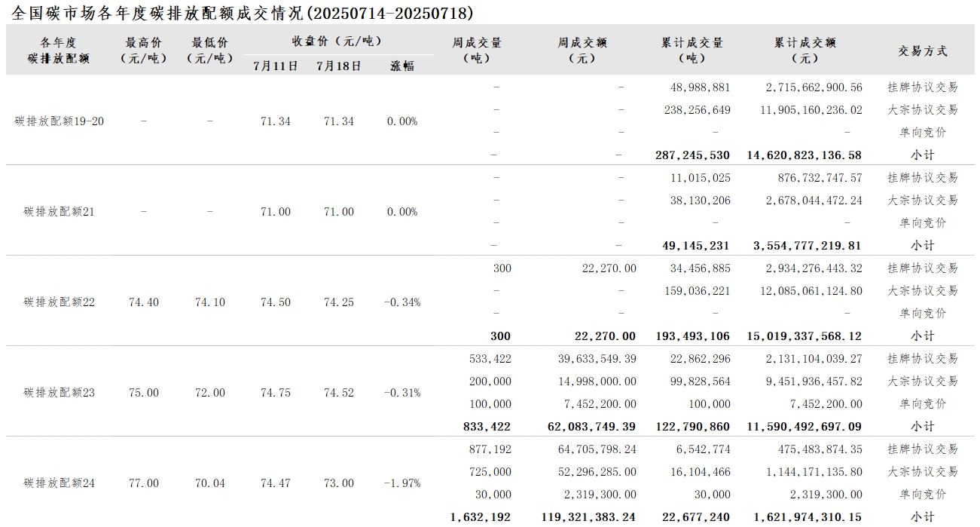
Task: Click the 碳排放配额23 row label
Action: 60,393
